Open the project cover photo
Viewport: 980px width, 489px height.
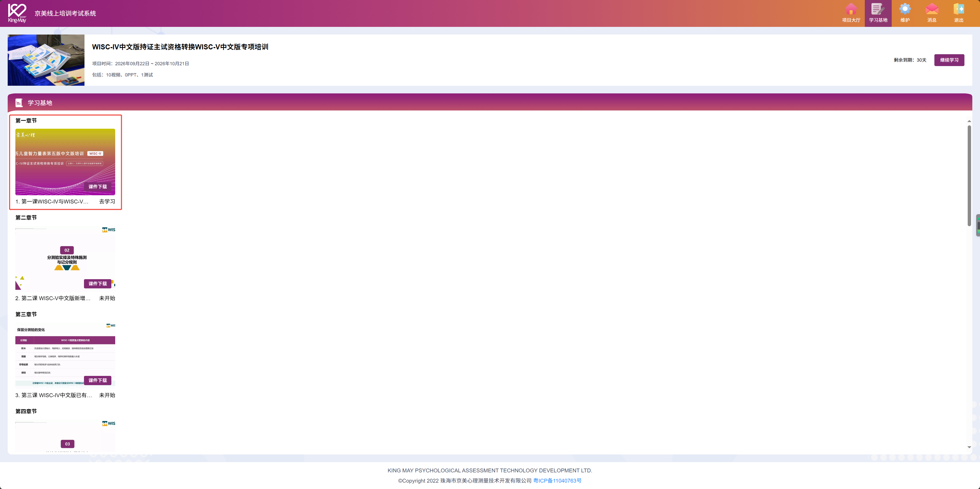tap(46, 60)
